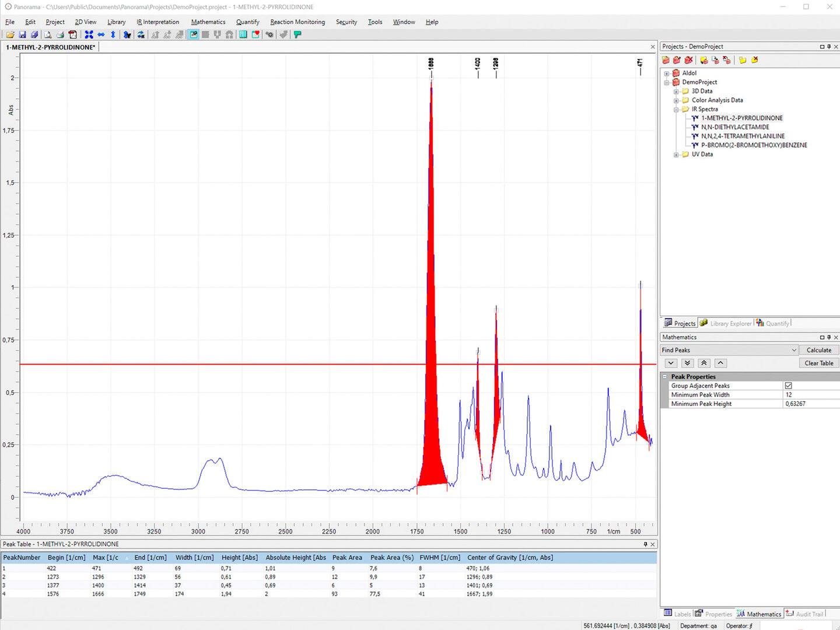Click the green flag icon in the toolbar
This screenshot has height=630, width=840.
pos(297,35)
